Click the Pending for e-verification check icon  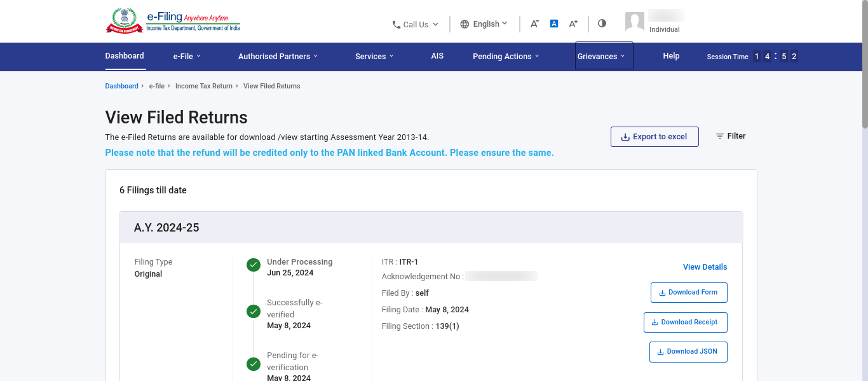point(254,364)
